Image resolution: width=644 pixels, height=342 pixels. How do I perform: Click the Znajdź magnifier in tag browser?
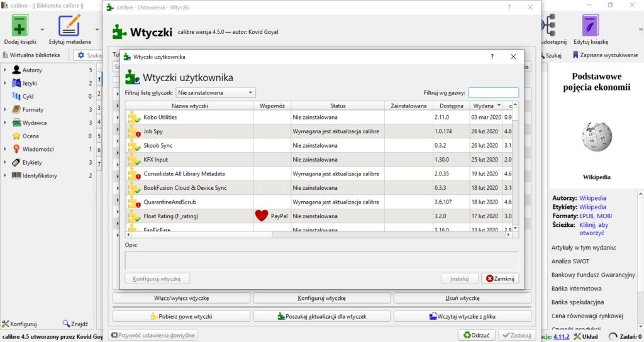click(66, 324)
